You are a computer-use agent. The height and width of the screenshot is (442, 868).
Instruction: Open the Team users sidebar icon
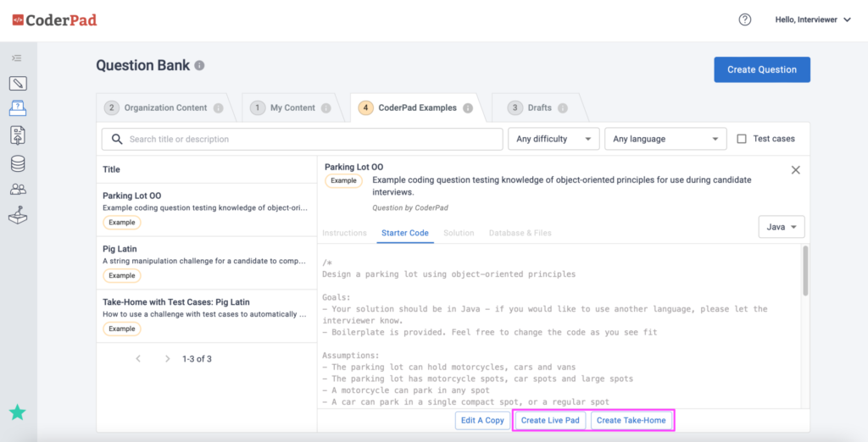18,190
